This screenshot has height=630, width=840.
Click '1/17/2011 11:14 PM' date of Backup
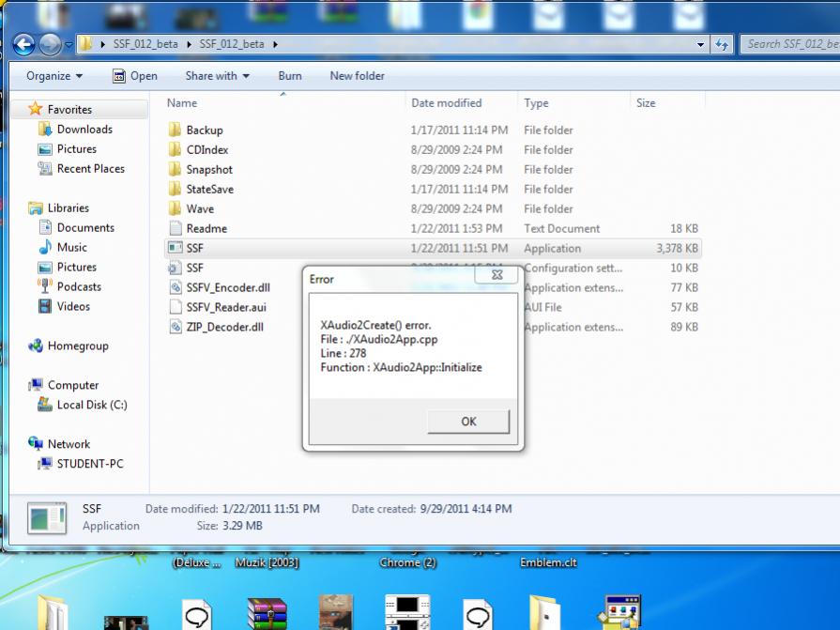point(459,130)
